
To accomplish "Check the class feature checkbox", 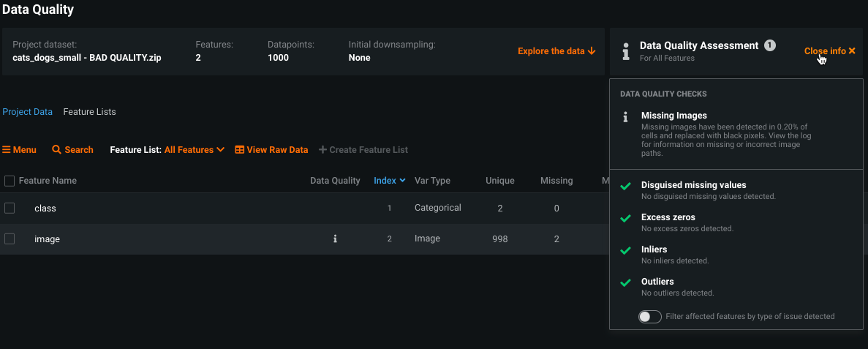I will (10, 208).
